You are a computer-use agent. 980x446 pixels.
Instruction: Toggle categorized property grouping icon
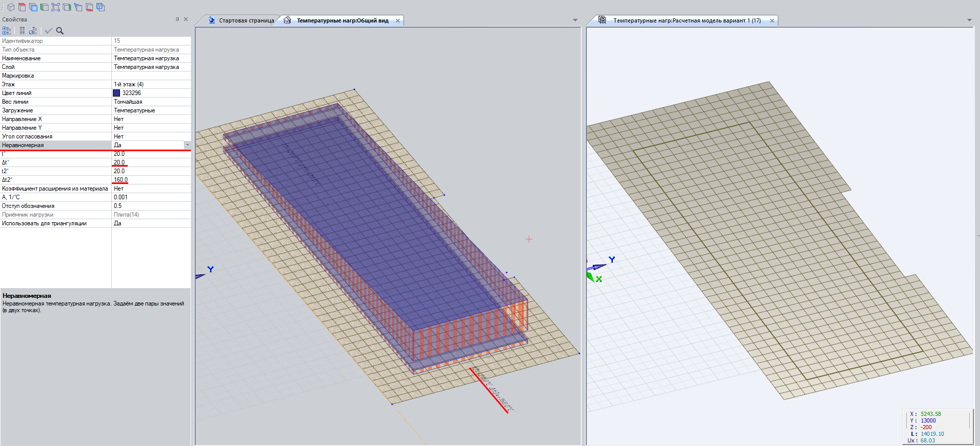(x=7, y=31)
